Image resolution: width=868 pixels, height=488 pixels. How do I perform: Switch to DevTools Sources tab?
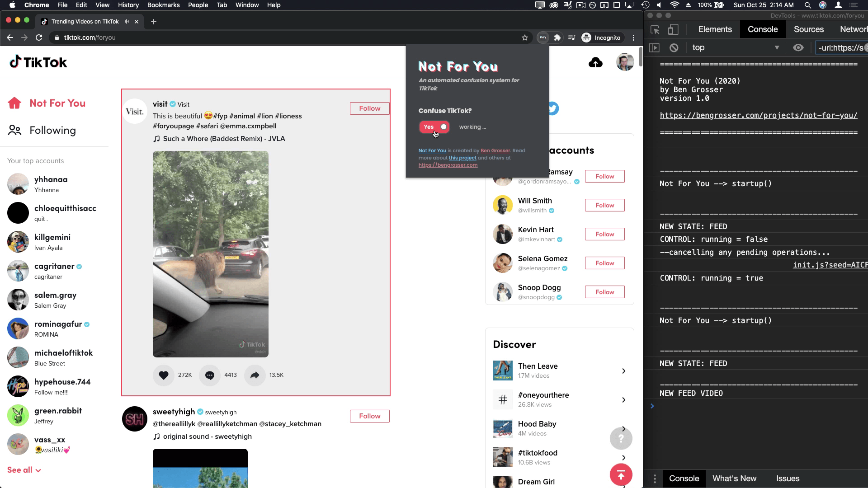click(x=808, y=29)
